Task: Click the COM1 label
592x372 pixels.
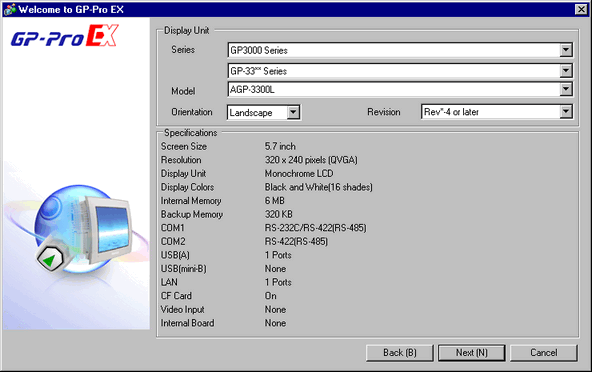Action: (x=173, y=228)
